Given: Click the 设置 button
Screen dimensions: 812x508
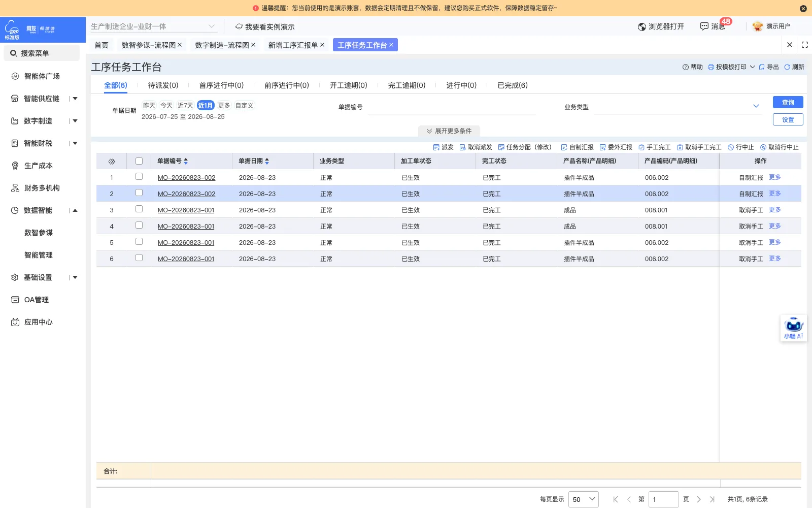Looking at the screenshot, I should [x=788, y=119].
